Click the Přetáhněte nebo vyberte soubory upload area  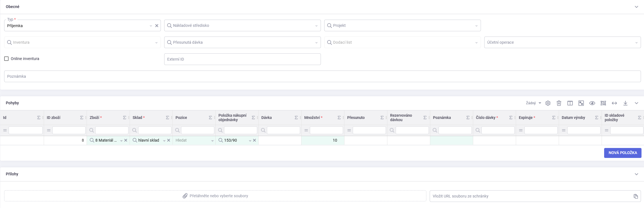(215, 196)
